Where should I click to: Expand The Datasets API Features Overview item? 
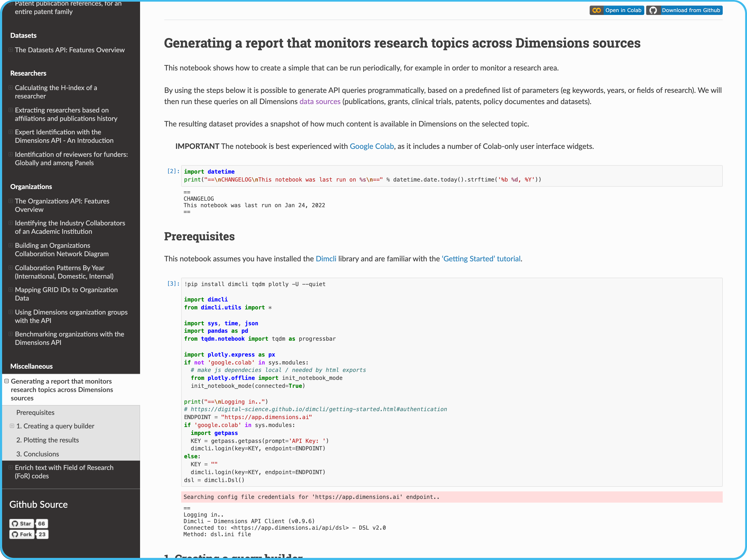[x=11, y=50]
